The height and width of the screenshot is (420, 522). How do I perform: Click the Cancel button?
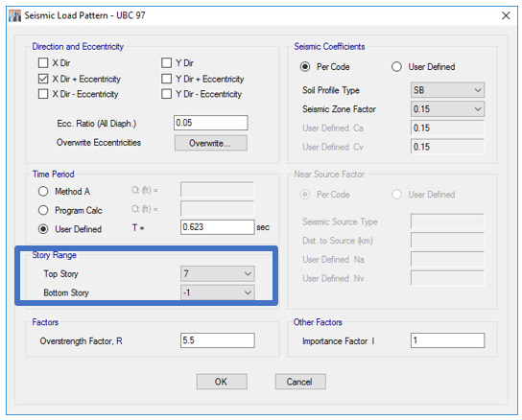tap(300, 382)
